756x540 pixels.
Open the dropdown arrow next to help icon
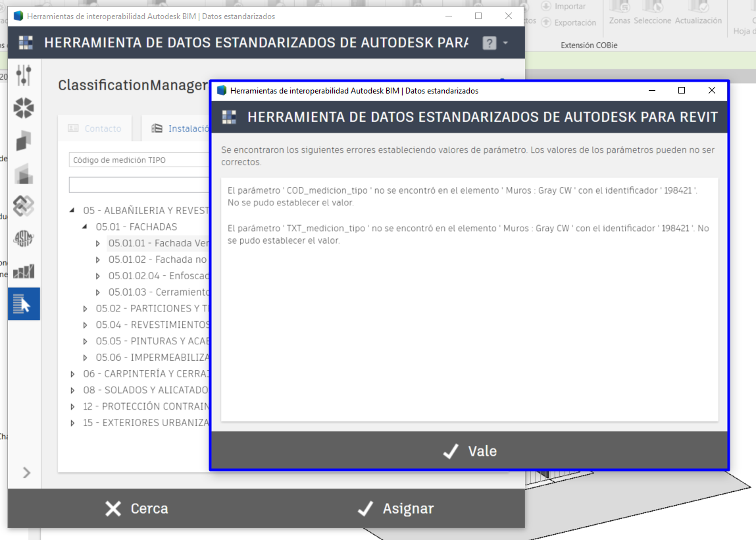click(505, 43)
